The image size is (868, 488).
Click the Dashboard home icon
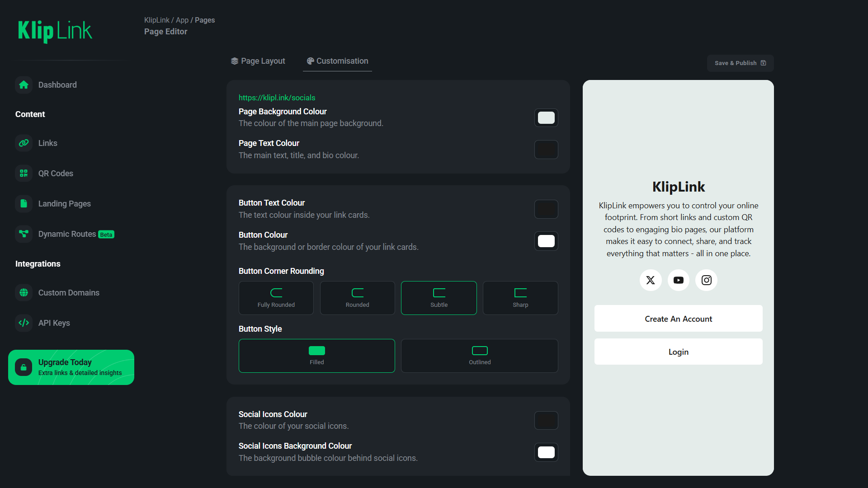point(24,85)
